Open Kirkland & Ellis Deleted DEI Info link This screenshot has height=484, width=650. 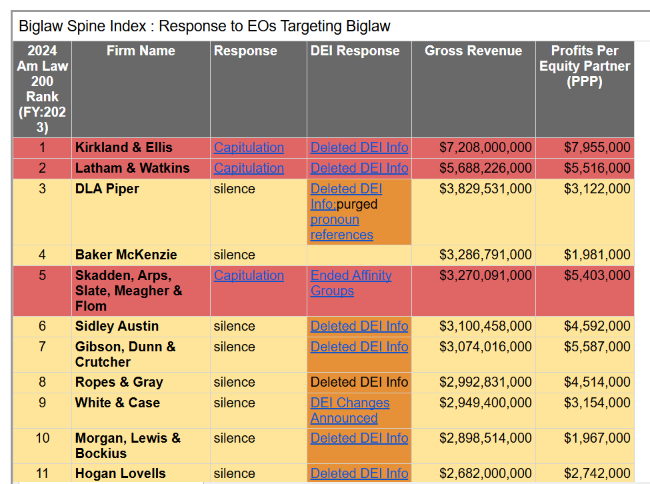click(359, 148)
